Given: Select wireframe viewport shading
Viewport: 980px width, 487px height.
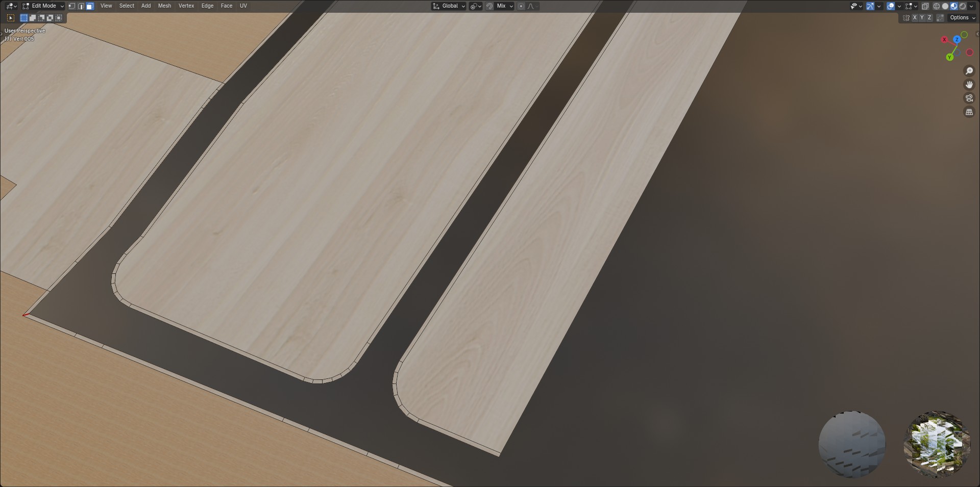Looking at the screenshot, I should coord(937,6).
